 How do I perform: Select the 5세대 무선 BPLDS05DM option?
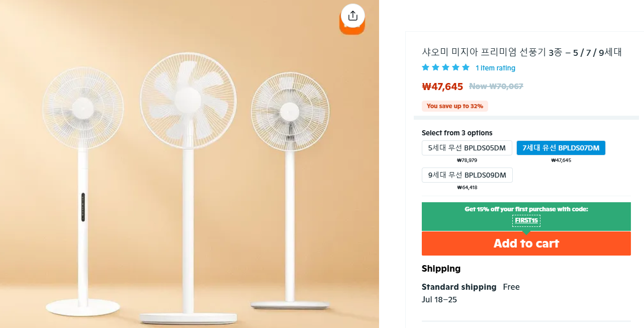[467, 148]
